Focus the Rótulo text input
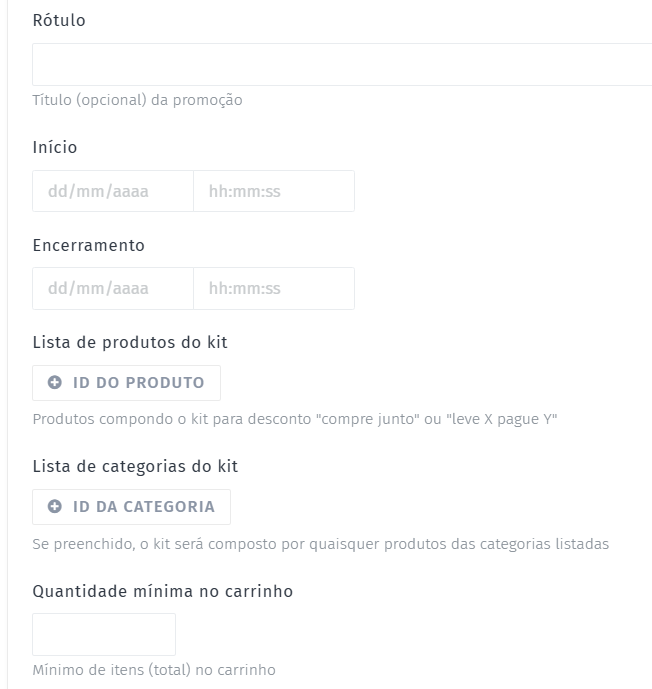 coord(341,64)
